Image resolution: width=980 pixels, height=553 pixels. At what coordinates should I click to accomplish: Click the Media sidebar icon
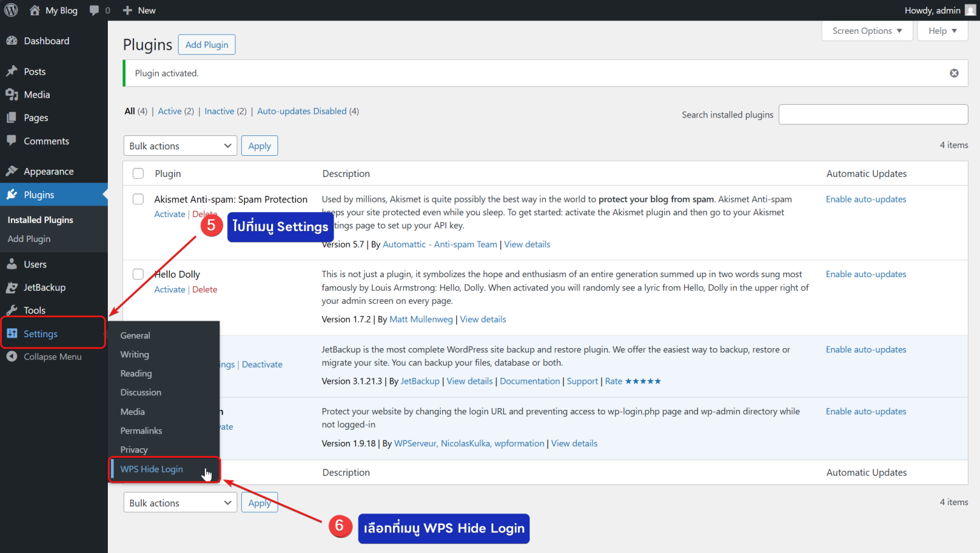pyautogui.click(x=11, y=95)
